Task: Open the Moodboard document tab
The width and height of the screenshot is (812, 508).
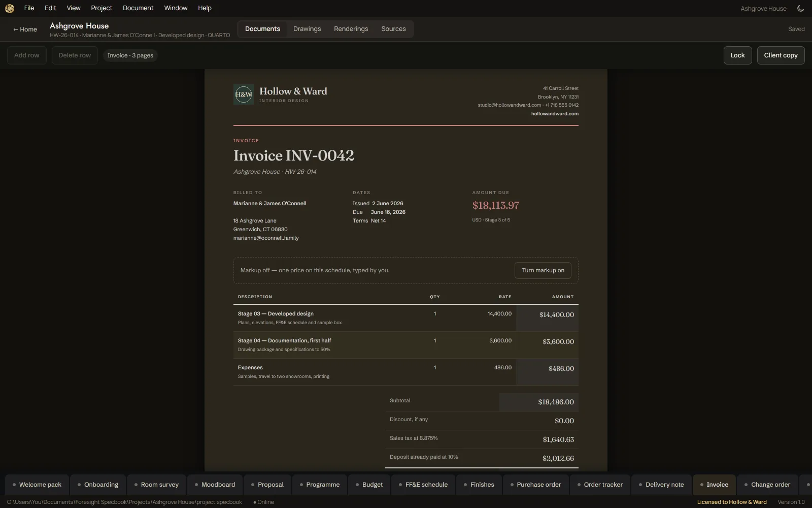Action: pos(215,485)
